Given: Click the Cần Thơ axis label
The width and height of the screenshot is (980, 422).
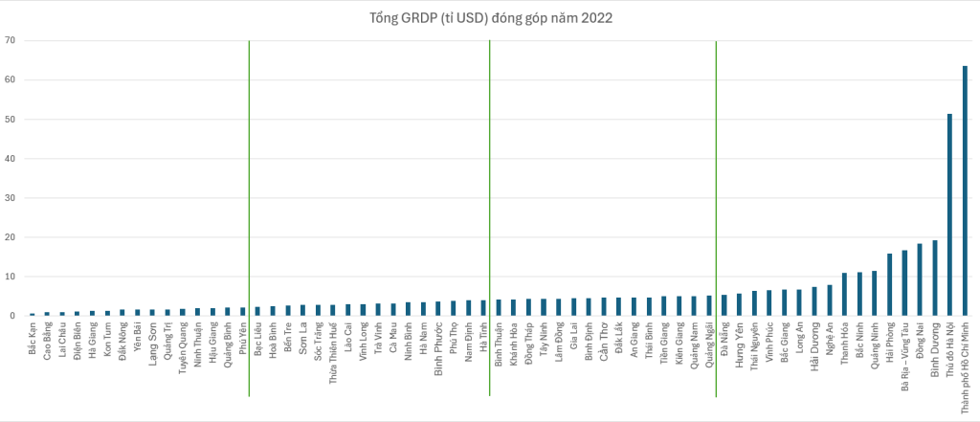Looking at the screenshot, I should pyautogui.click(x=604, y=341).
